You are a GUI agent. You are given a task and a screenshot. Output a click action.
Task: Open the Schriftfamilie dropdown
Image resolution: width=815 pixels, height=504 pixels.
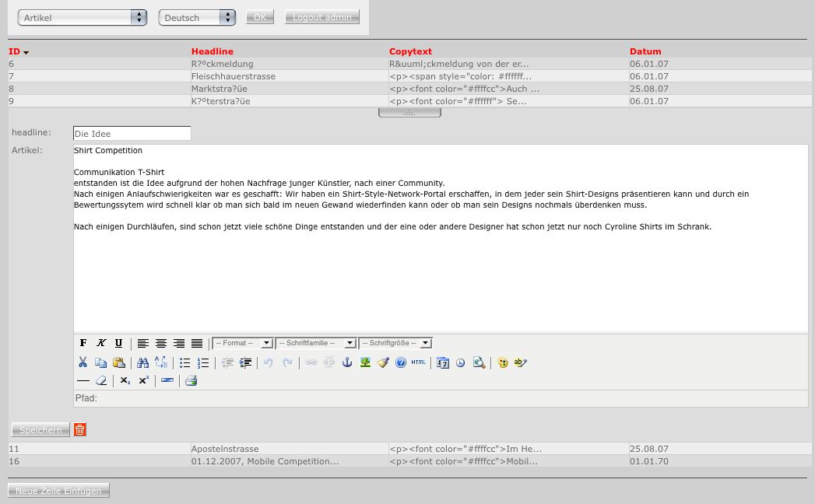pyautogui.click(x=315, y=343)
